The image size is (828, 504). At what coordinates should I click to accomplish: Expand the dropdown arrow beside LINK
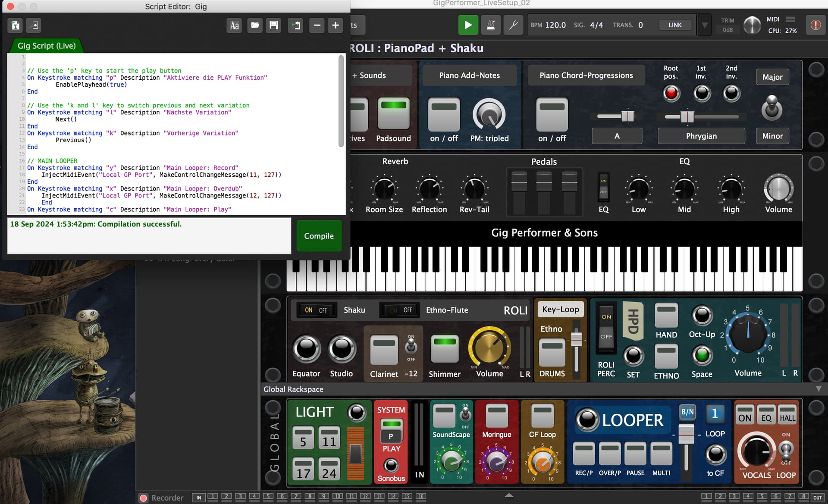[704, 25]
